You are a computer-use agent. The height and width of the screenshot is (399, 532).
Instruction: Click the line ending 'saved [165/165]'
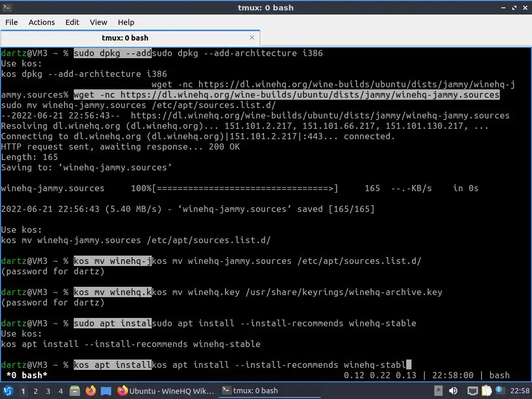coord(188,209)
